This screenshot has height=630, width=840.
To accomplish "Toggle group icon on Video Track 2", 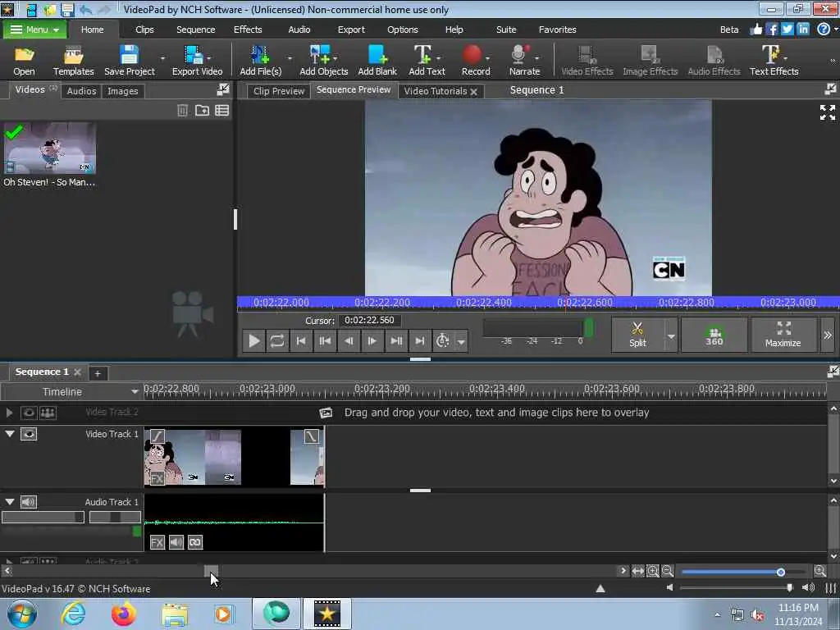I will tap(48, 413).
